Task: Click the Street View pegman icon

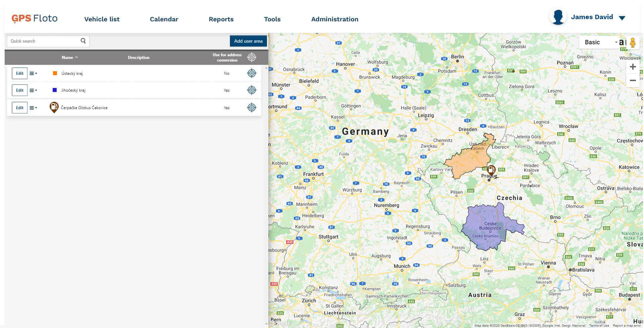Action: click(x=633, y=43)
